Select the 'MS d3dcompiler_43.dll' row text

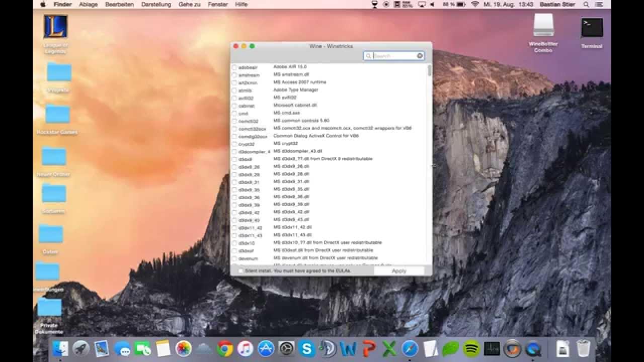pyautogui.click(x=298, y=151)
